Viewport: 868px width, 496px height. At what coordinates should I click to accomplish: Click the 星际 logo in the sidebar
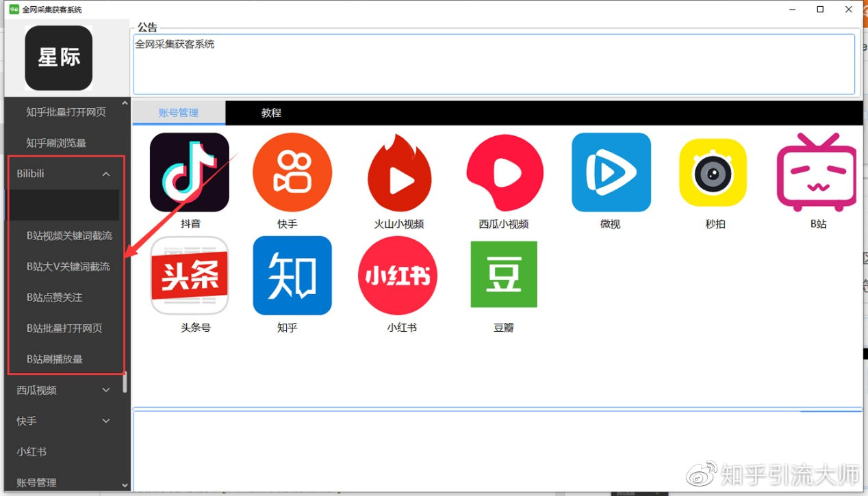[59, 58]
